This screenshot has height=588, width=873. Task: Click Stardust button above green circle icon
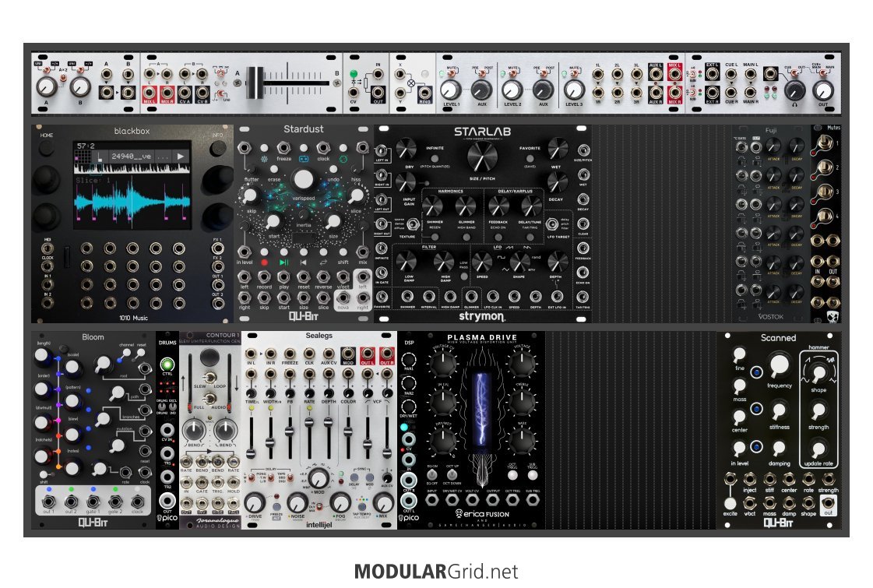[x=343, y=148]
